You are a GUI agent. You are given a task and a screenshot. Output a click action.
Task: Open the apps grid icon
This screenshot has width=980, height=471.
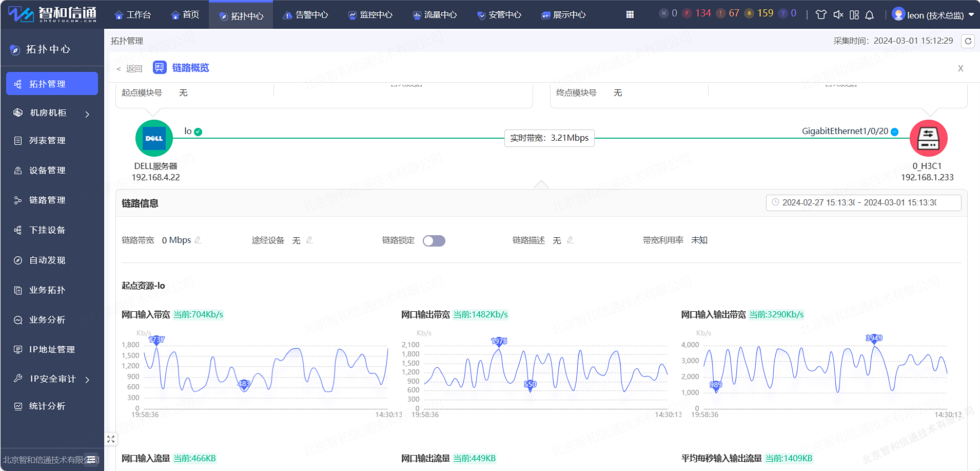[x=630, y=14]
